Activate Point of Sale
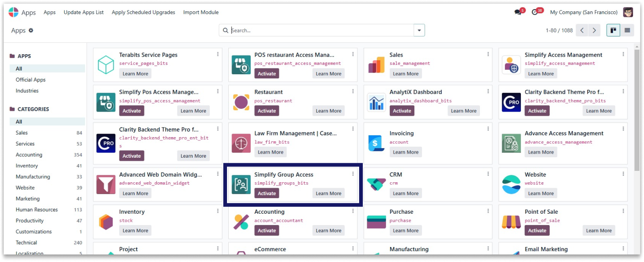 pyautogui.click(x=537, y=231)
